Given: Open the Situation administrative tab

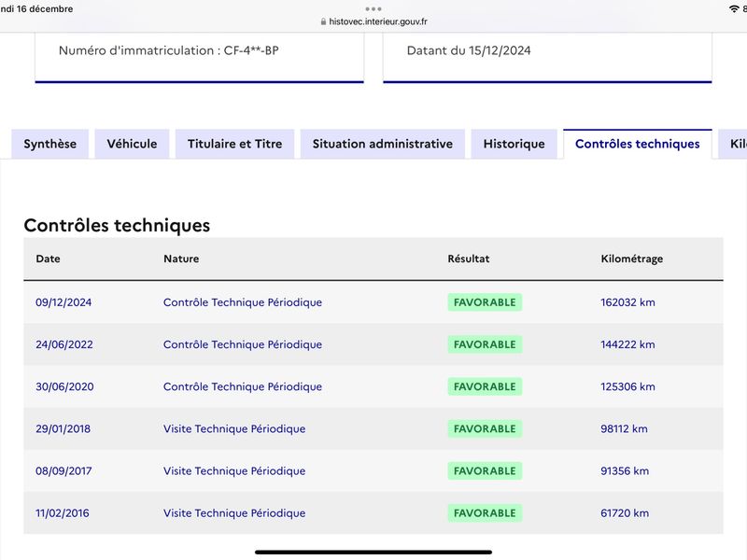Looking at the screenshot, I should coord(383,144).
